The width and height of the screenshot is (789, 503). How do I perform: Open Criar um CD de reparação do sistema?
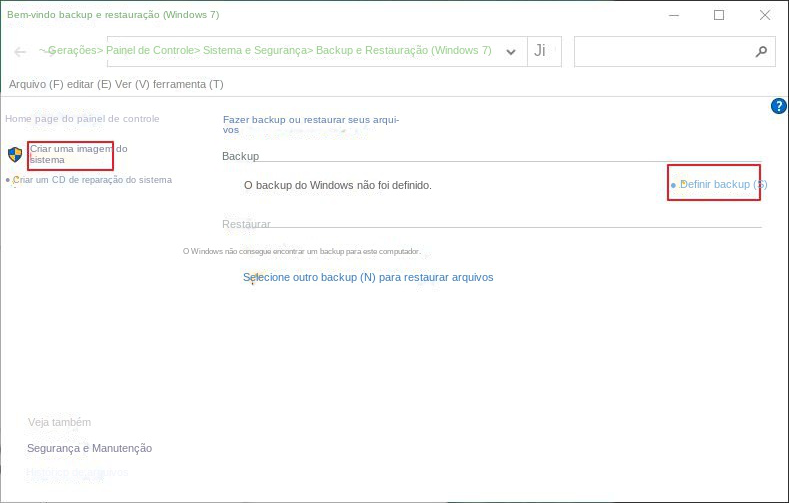(92, 180)
